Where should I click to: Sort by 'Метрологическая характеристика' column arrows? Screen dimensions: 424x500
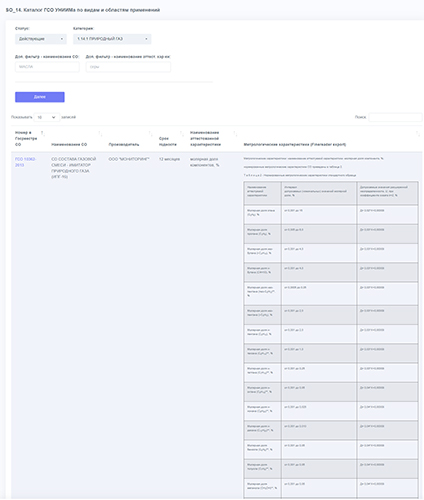pyautogui.click(x=417, y=133)
